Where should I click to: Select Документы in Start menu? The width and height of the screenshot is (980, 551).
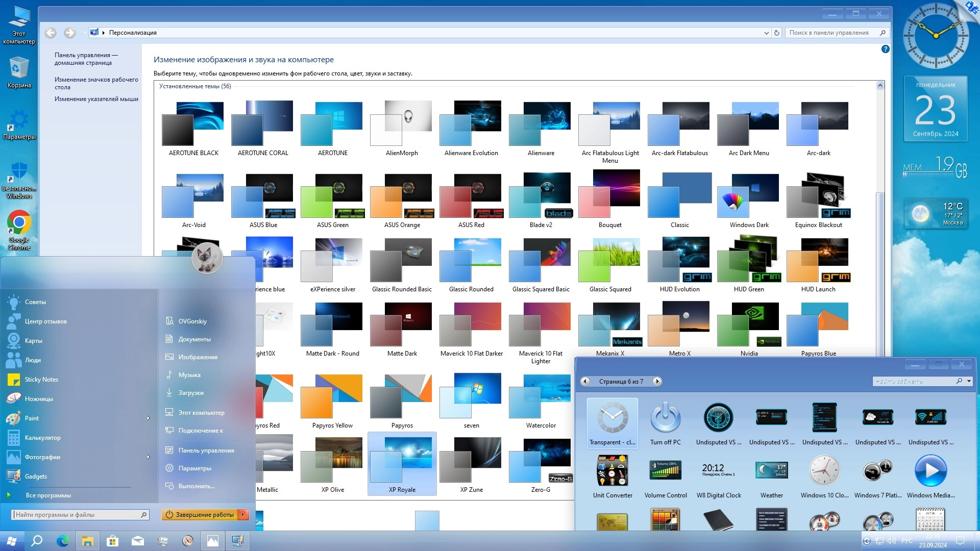(x=194, y=339)
